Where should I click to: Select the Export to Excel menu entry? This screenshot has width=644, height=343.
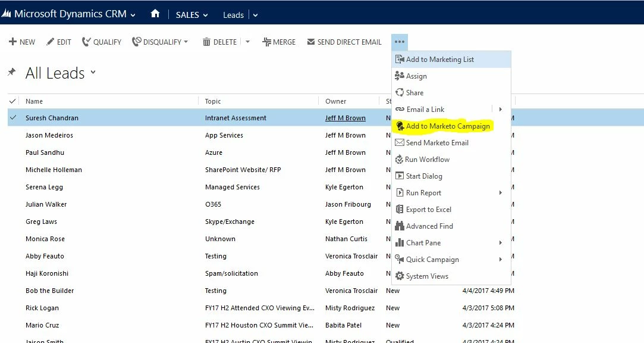point(451,210)
